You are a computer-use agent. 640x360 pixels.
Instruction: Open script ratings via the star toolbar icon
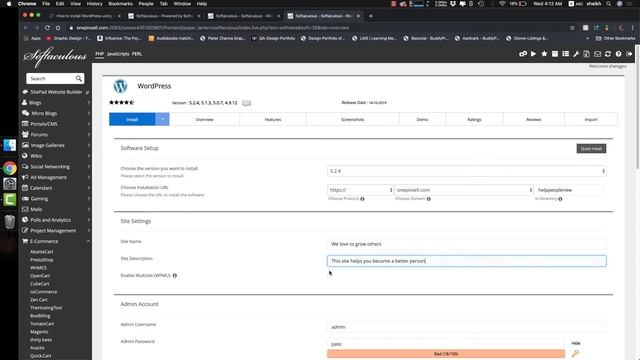[544, 54]
